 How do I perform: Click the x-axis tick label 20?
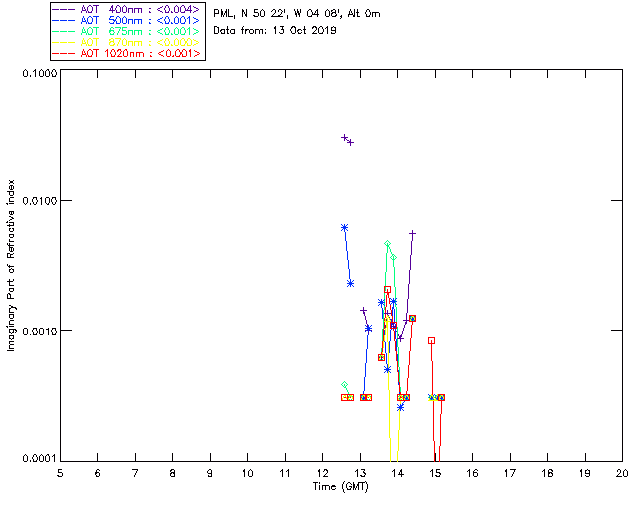pyautogui.click(x=622, y=473)
